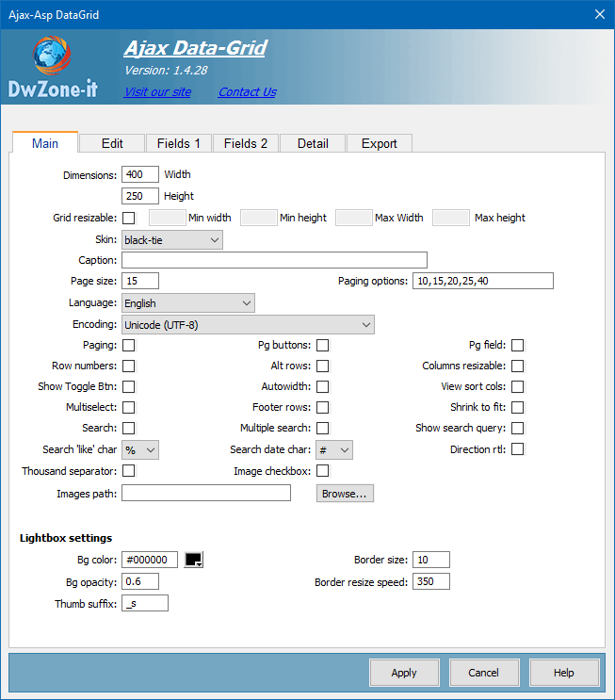Tick Show search query checkbox

pos(518,428)
